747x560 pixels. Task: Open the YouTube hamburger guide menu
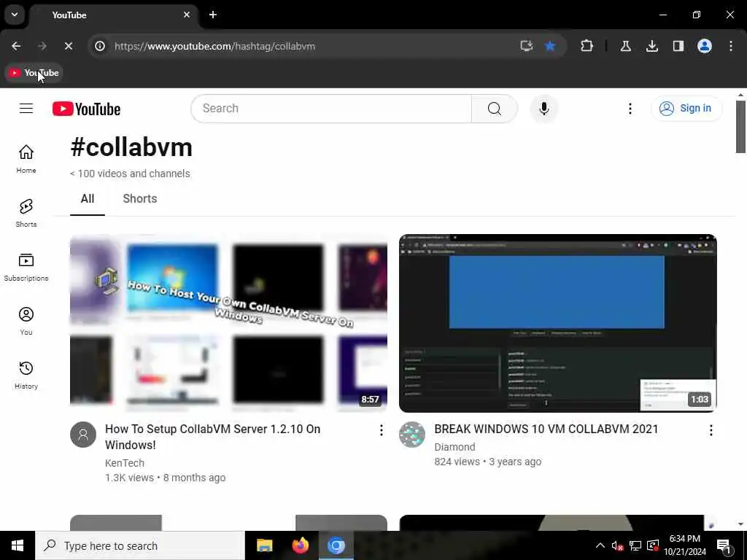tap(26, 109)
